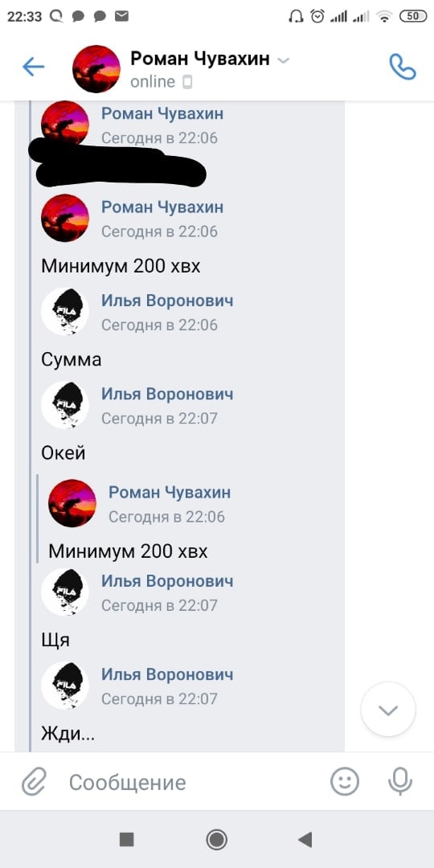
Task: Open the attachment paperclip menu
Action: [35, 782]
